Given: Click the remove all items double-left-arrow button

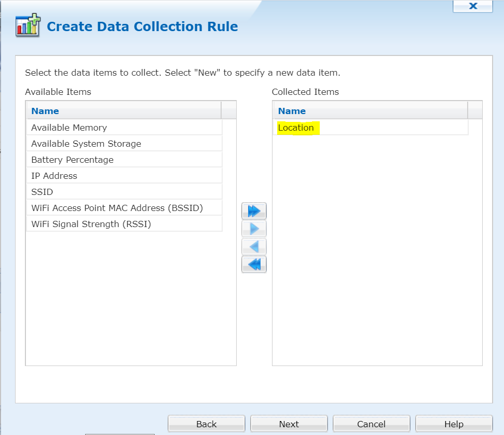Looking at the screenshot, I should (x=254, y=264).
